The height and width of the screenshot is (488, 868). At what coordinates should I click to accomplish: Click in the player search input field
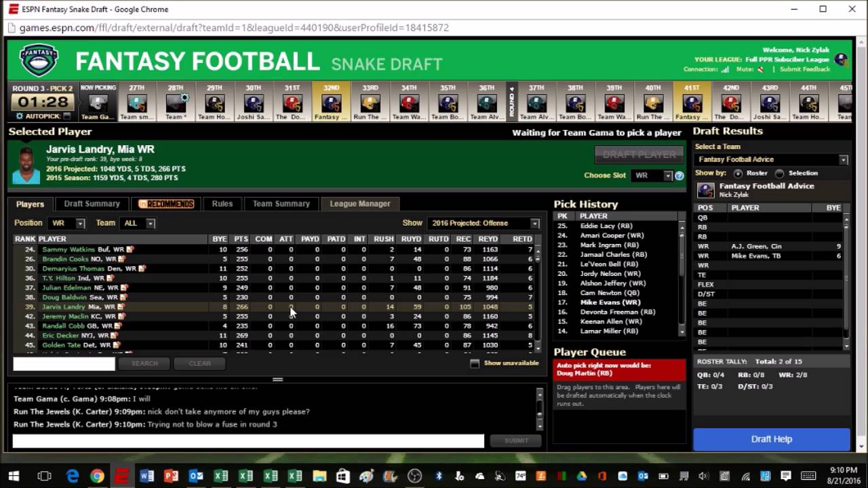(64, 364)
